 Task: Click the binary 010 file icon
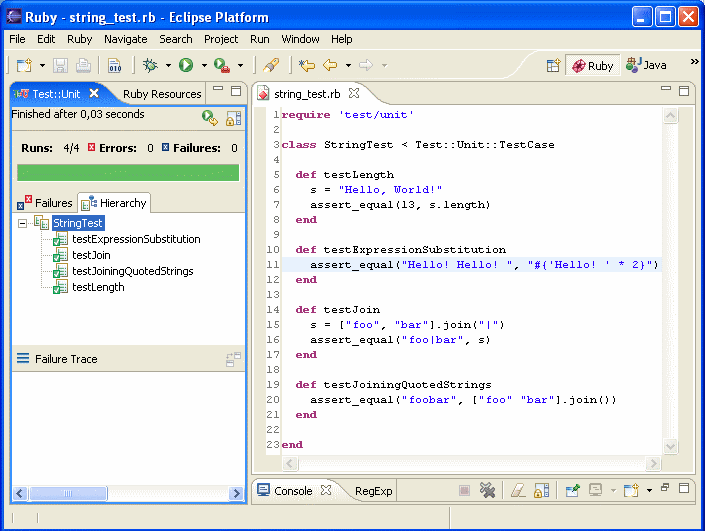(x=115, y=66)
